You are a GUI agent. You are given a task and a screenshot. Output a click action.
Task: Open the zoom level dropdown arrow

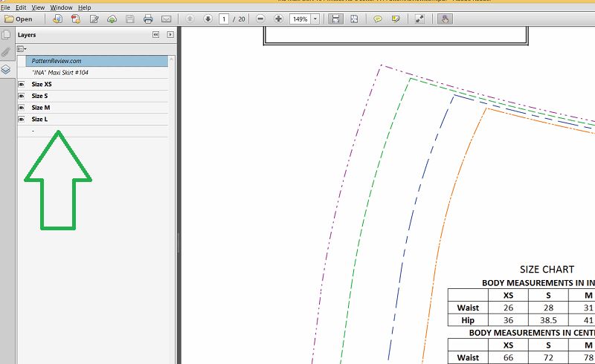315,19
